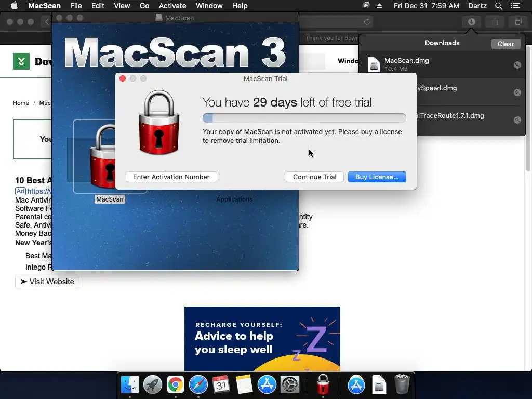Open Notes app in the Dock
532x399 pixels.
click(x=244, y=385)
